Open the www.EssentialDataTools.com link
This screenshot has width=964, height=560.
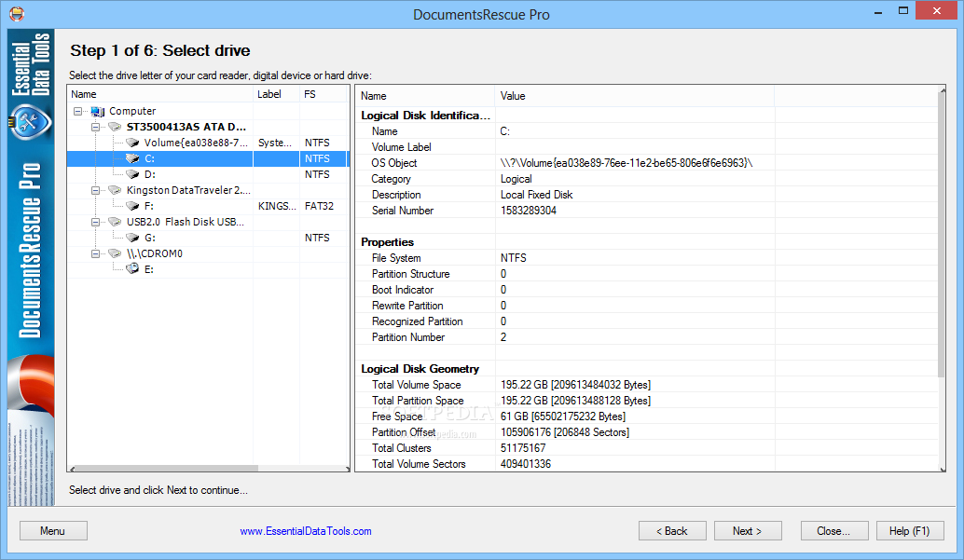306,531
